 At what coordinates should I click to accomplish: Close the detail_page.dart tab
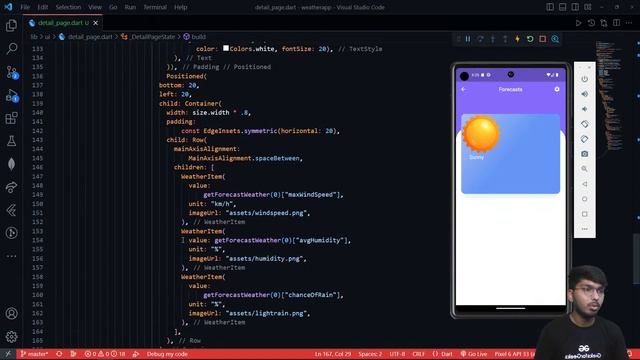pos(96,23)
